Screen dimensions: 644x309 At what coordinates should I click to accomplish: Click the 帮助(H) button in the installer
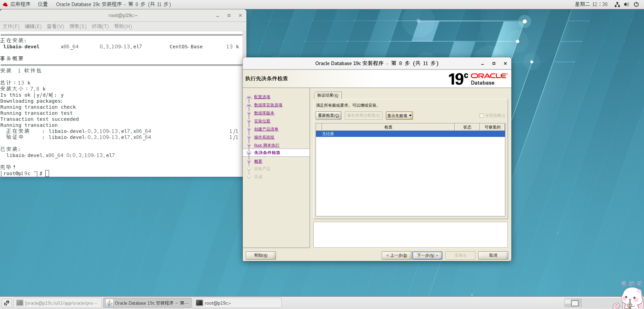click(x=261, y=255)
